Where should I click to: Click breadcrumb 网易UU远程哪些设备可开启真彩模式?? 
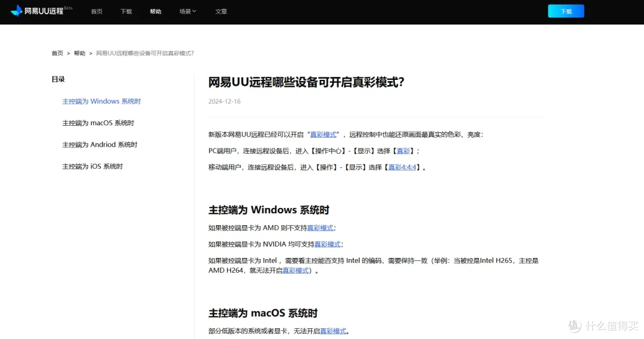click(x=145, y=54)
